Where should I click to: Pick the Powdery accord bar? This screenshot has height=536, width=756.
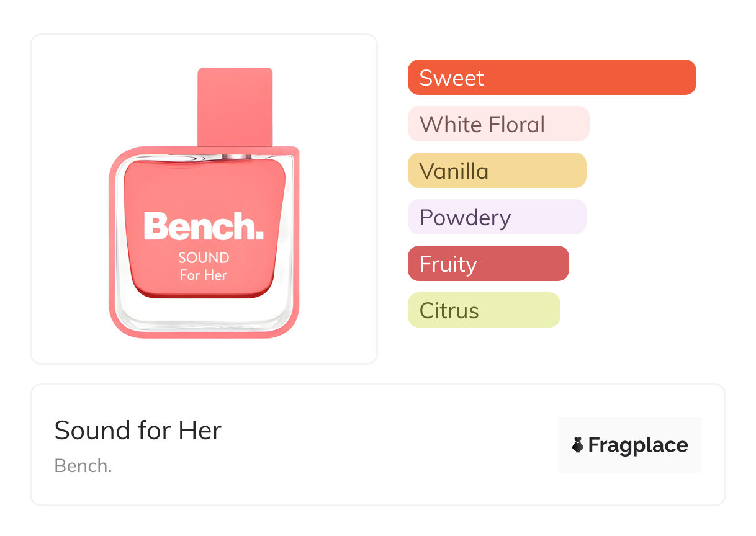tap(497, 217)
